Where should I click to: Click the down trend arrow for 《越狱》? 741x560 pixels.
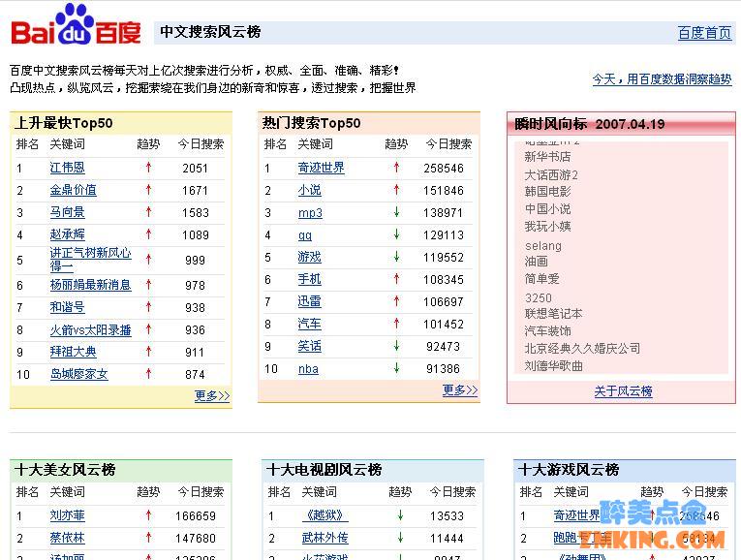[399, 515]
